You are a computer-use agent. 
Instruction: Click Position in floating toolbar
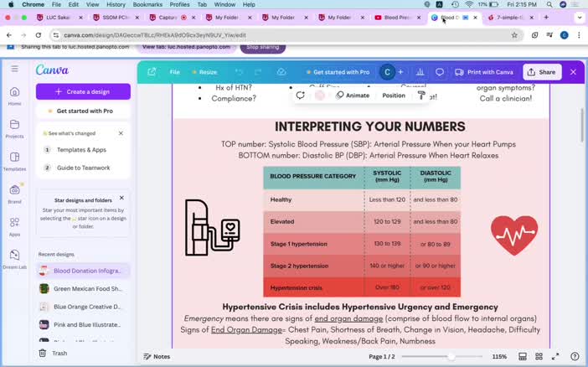[394, 96]
